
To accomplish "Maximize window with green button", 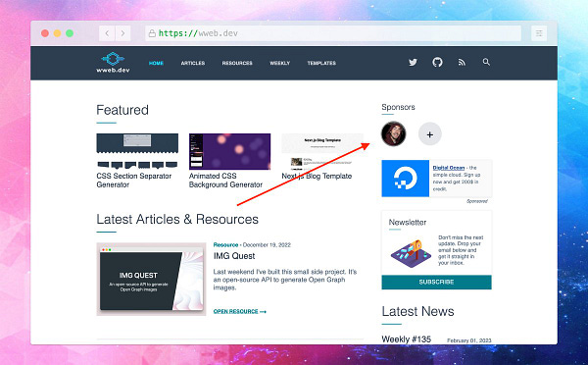I will 70,33.
